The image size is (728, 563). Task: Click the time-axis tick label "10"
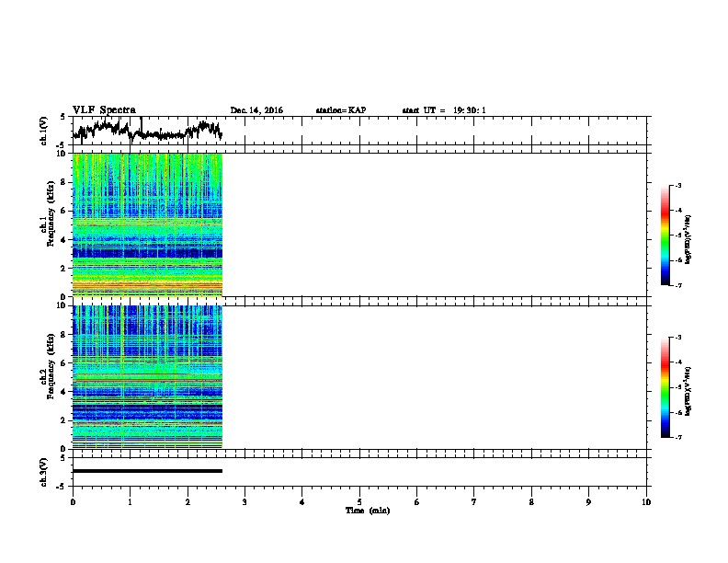point(646,502)
